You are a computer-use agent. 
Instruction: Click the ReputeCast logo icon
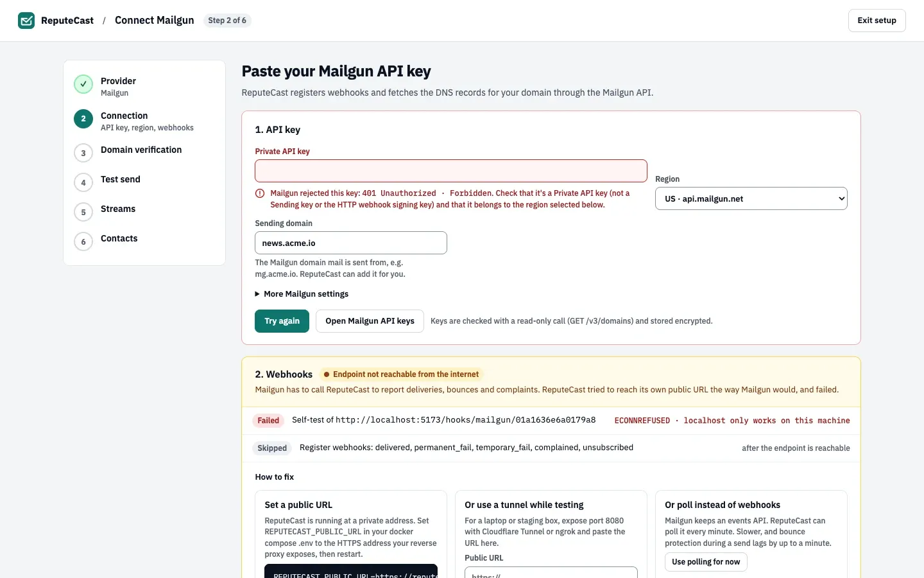(x=26, y=21)
